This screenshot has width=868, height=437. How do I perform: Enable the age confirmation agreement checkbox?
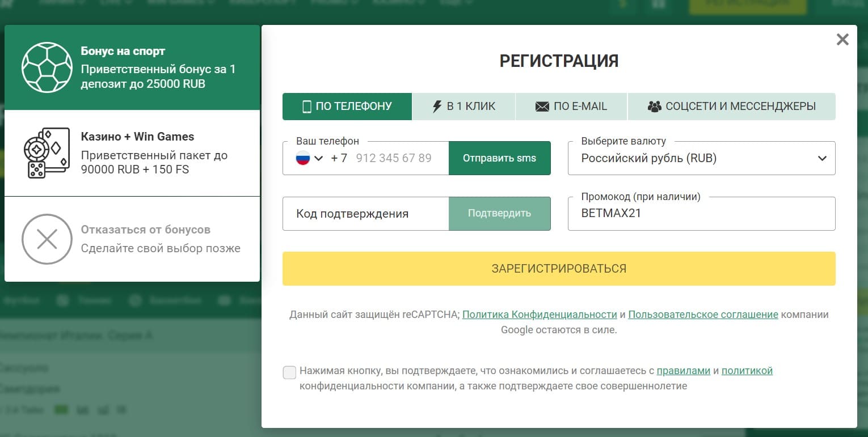click(289, 372)
